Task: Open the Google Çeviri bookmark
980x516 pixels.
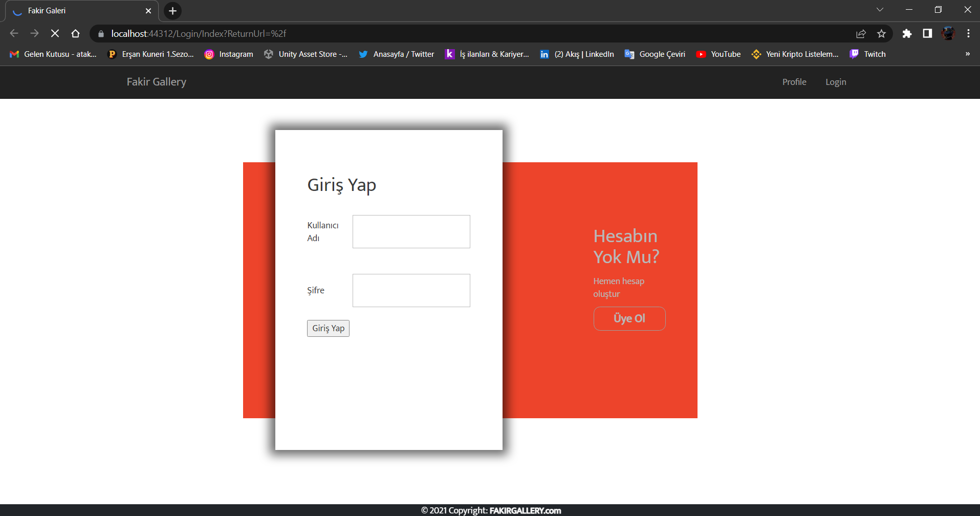Action: coord(655,54)
